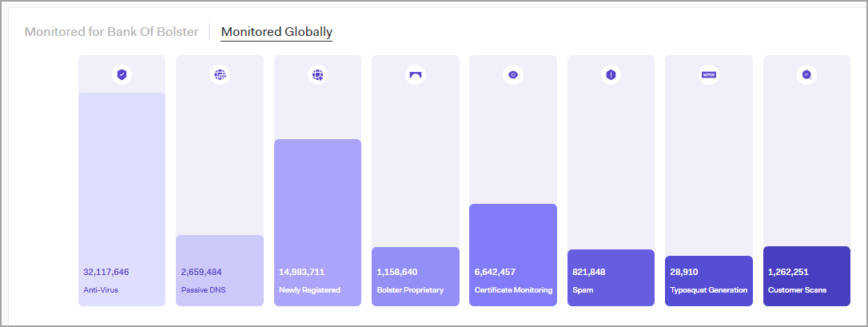Viewport: 868px width, 327px height.
Task: Click the Passive DNS globe icon
Action: (219, 75)
